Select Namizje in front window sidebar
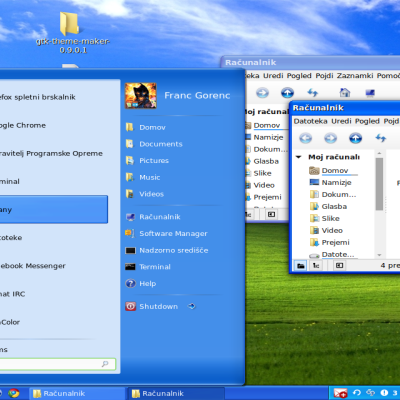 [x=330, y=183]
